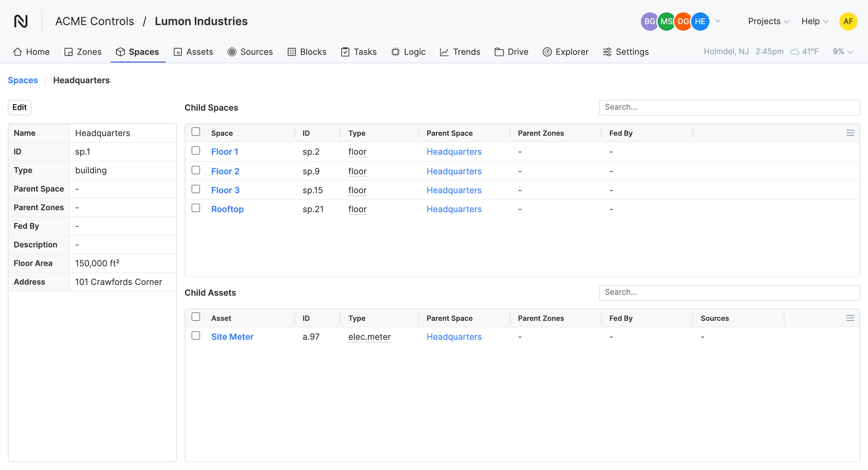Tick the Site Meter checkbox

click(196, 336)
